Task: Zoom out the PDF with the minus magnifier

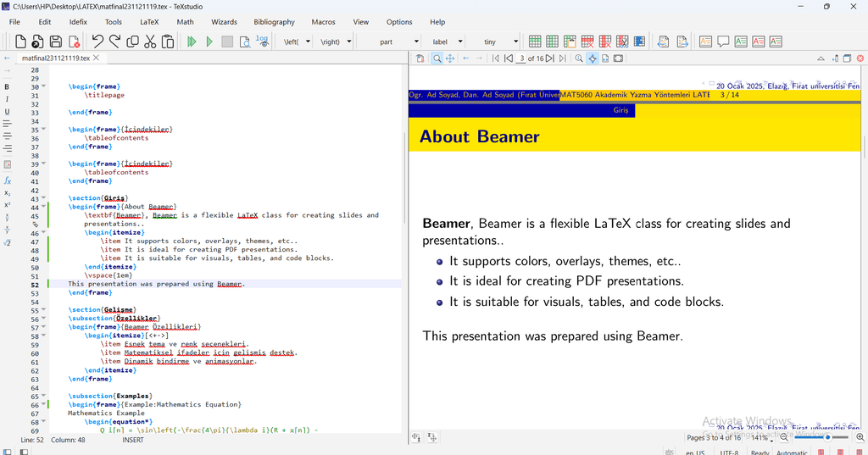Action: click(784, 437)
